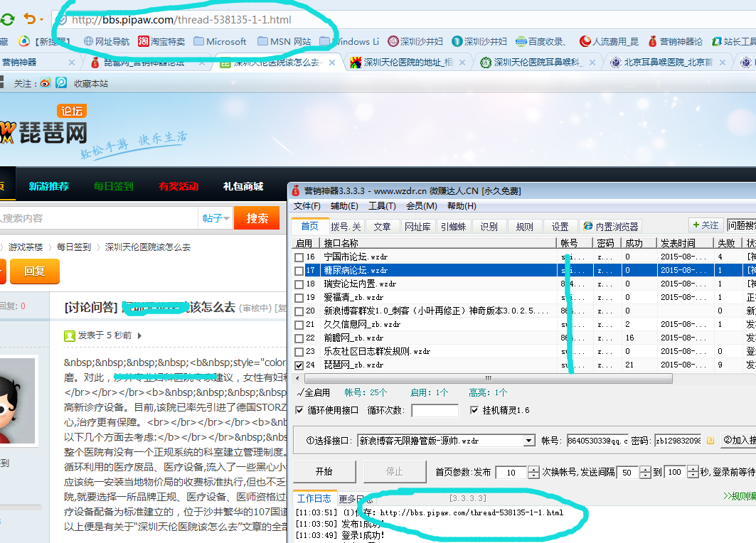Click the green plus 关注 button
Viewport: 756px width, 543px height.
coord(705,225)
